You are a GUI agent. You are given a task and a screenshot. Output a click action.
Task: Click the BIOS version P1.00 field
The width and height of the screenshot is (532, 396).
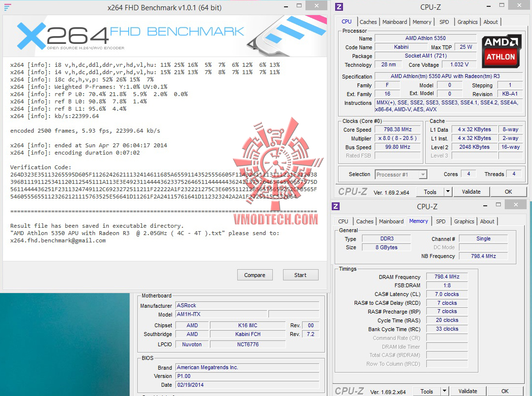247,376
